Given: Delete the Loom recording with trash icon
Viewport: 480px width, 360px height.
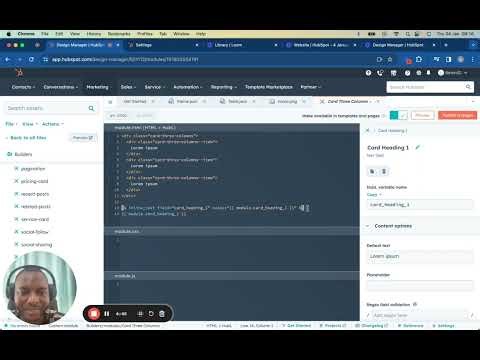Looking at the screenshot, I should (x=162, y=314).
